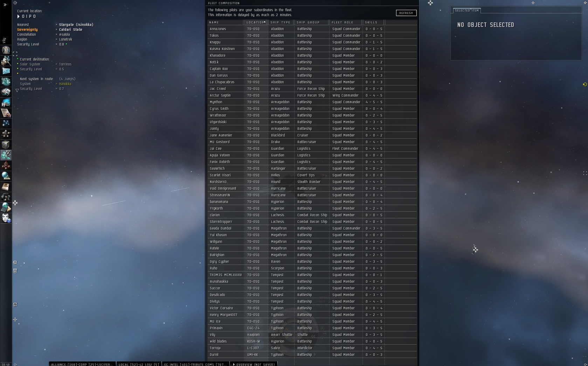588x366 pixels.
Task: Switch to the EC Intel chat tab
Action: [x=195, y=364]
